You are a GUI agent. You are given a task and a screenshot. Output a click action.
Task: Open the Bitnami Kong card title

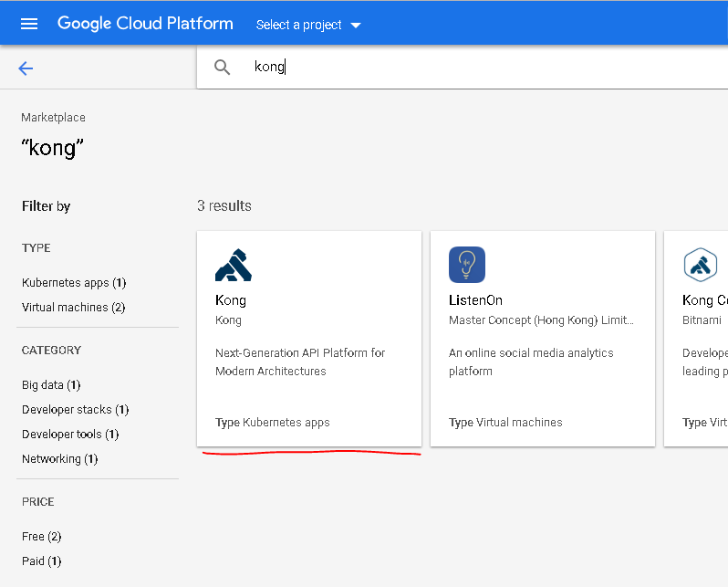(704, 300)
